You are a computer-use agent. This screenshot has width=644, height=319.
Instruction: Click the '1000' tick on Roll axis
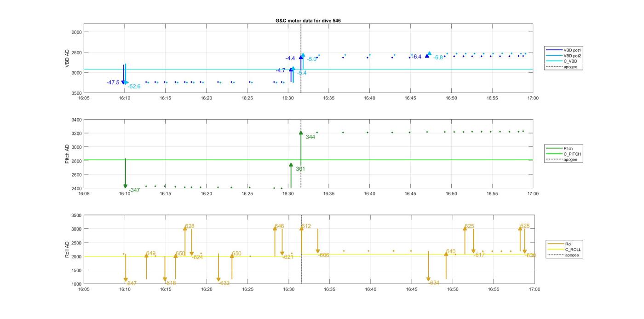76,284
